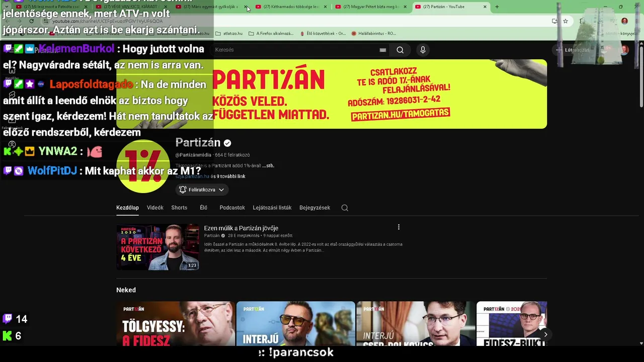This screenshot has height=362, width=644.
Task: Open the Podcastok channel tab
Action: 232,208
